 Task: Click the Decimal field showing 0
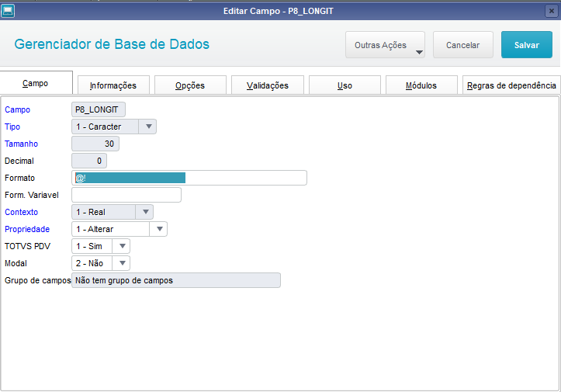click(x=89, y=161)
